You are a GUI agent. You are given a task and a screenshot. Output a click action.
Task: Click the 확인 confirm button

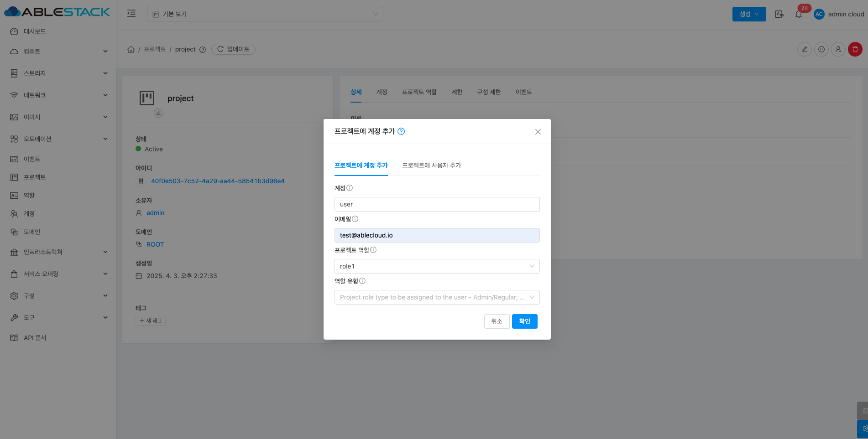[524, 321]
